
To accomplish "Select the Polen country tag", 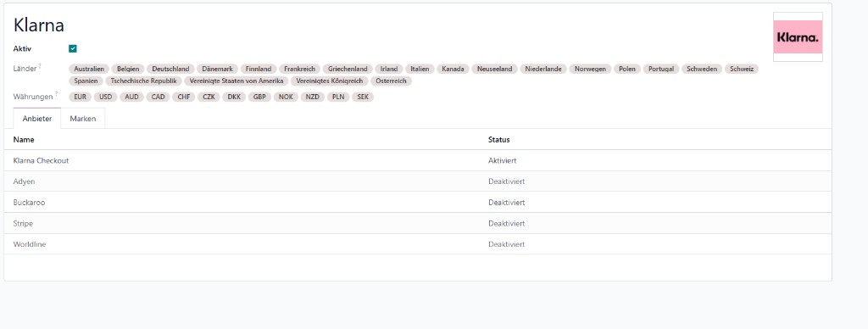I will point(627,70).
